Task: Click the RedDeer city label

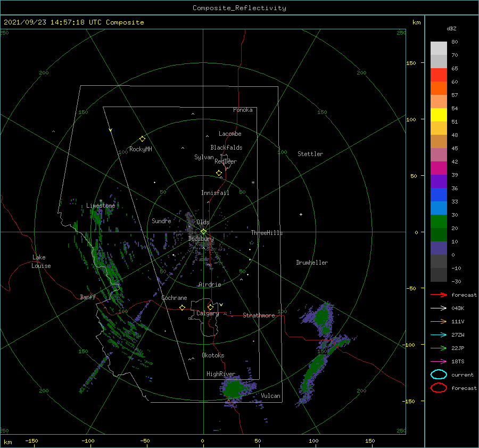Action: [226, 161]
